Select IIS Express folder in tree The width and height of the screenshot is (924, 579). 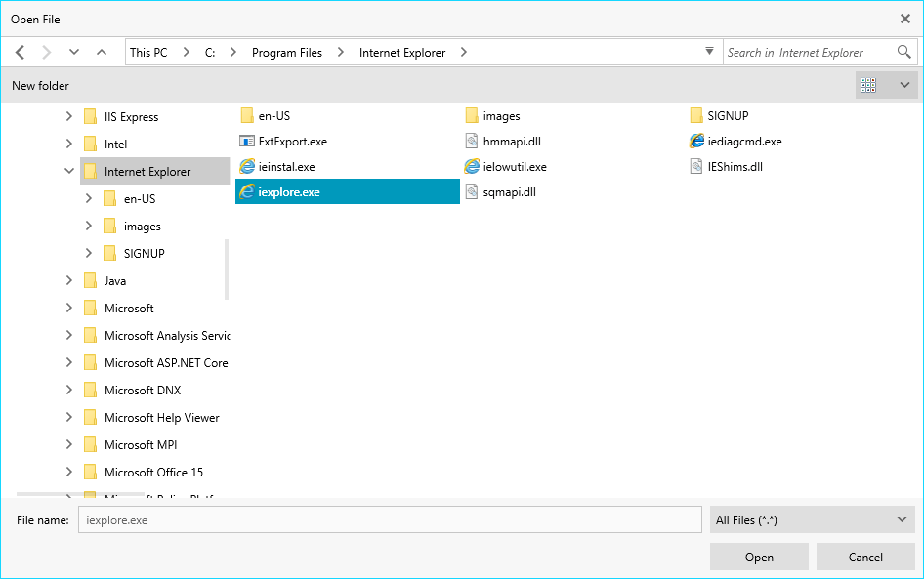click(132, 116)
